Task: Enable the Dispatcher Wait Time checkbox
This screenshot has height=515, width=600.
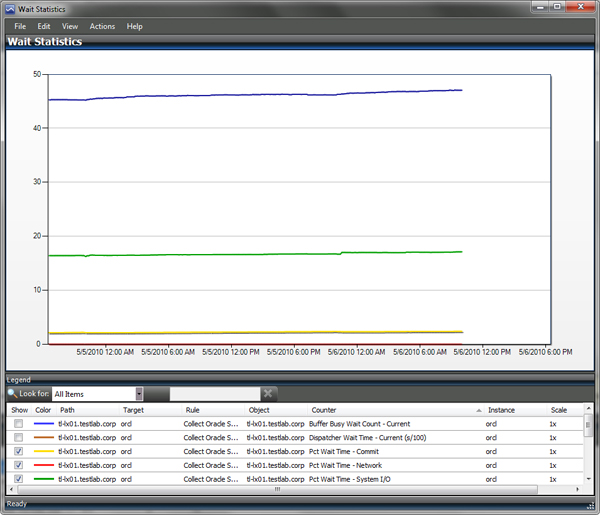Action: click(19, 438)
